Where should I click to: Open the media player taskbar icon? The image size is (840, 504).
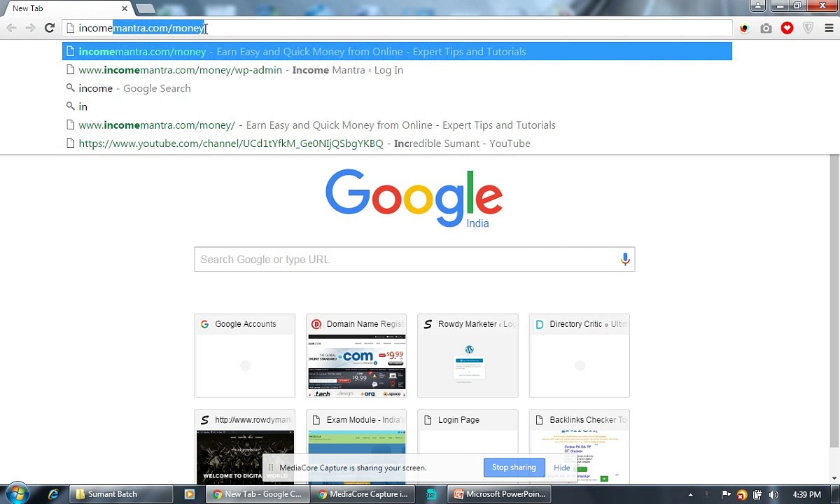pyautogui.click(x=189, y=494)
